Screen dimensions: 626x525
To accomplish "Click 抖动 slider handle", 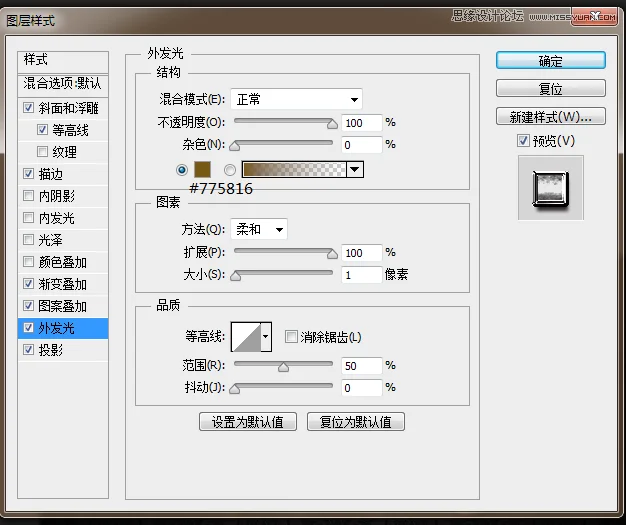I will (x=235, y=389).
